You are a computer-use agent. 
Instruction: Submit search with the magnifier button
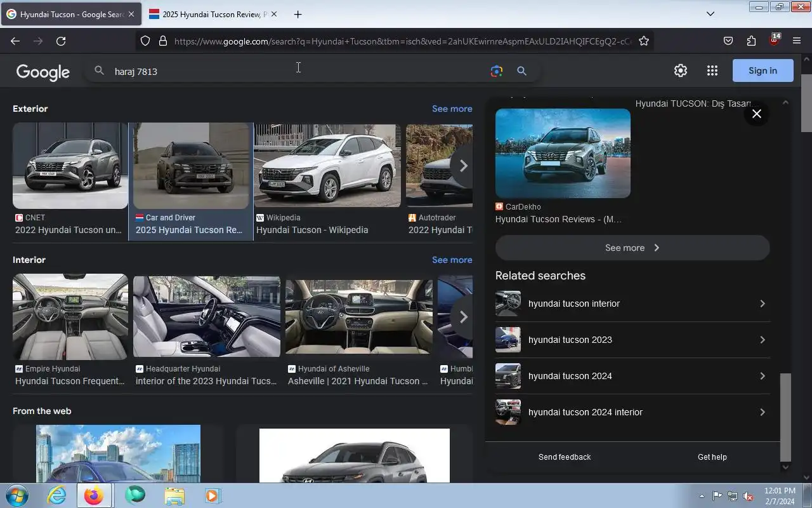click(x=521, y=71)
